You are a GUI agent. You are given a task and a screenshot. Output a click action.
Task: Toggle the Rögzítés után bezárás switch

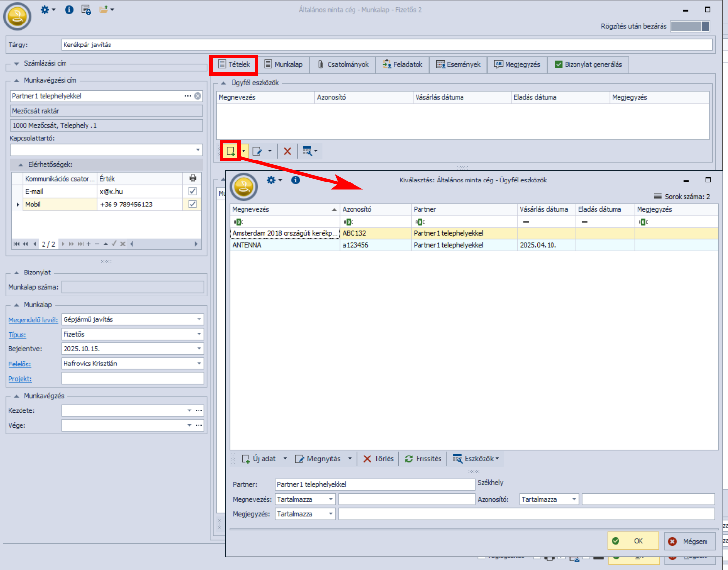point(690,26)
